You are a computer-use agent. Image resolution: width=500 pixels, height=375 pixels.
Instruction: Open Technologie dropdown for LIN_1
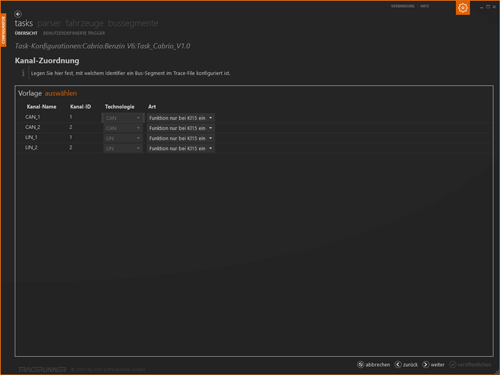tap(123, 138)
